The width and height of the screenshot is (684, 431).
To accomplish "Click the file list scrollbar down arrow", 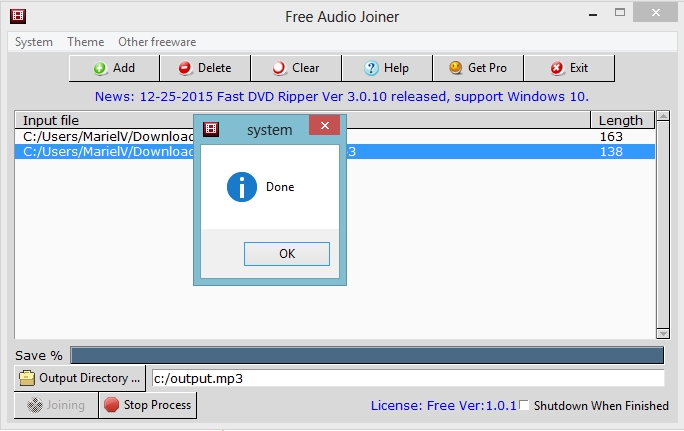I will [x=662, y=331].
